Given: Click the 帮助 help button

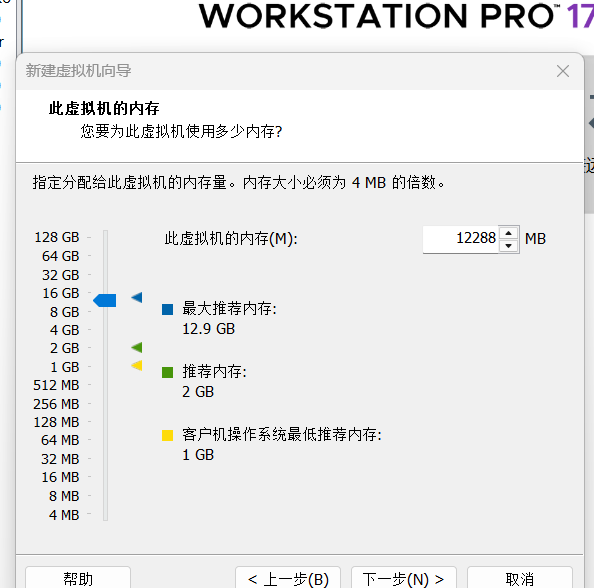Looking at the screenshot, I should click(x=78, y=578).
